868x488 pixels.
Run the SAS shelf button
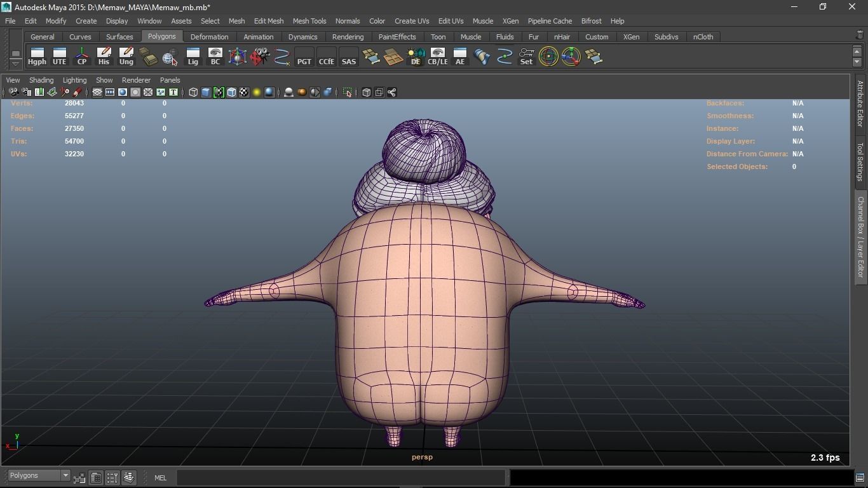(x=348, y=57)
